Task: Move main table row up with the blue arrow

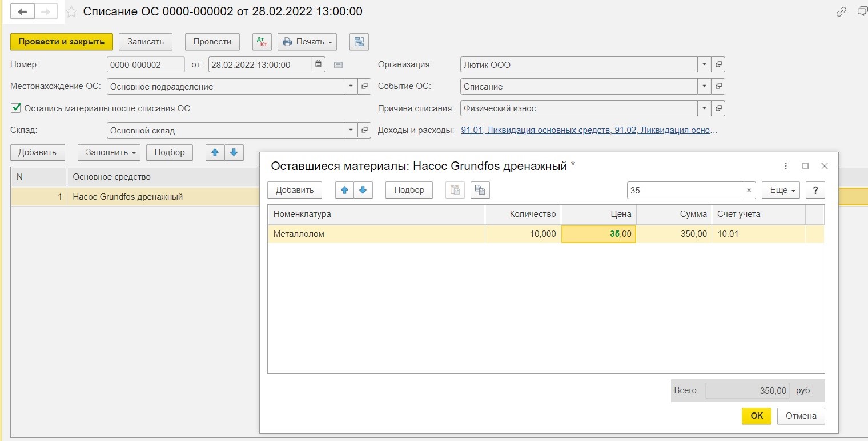Action: [x=215, y=152]
